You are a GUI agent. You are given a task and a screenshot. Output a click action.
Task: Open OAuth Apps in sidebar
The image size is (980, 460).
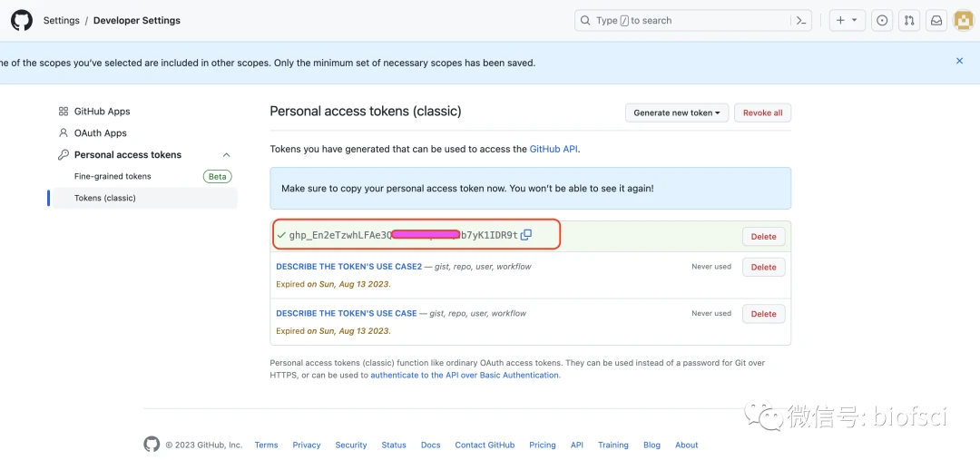coord(100,133)
